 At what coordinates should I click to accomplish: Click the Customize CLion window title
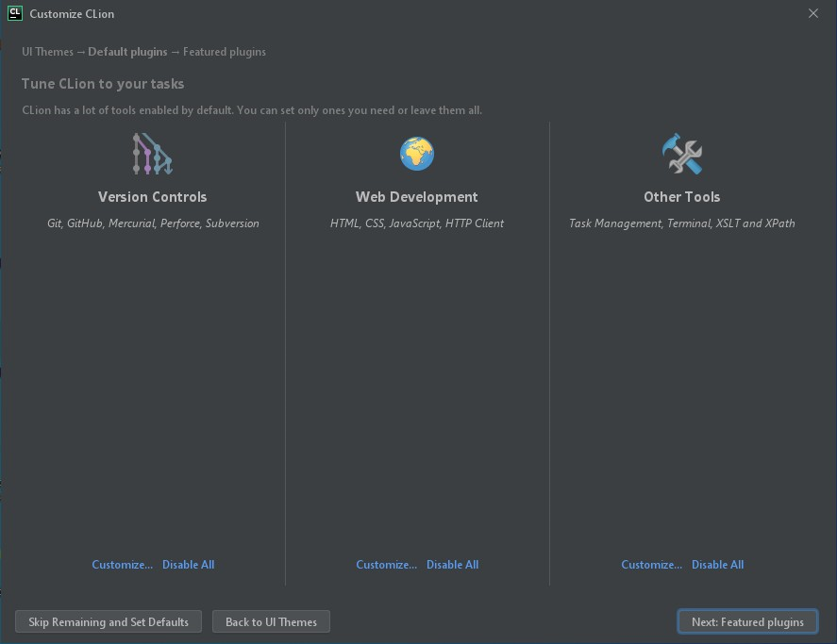[x=72, y=14]
